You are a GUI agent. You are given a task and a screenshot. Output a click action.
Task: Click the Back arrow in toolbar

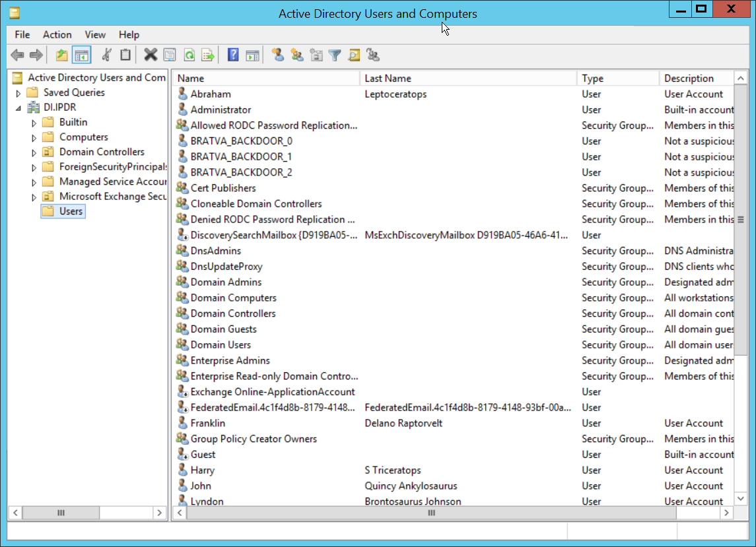coord(17,55)
